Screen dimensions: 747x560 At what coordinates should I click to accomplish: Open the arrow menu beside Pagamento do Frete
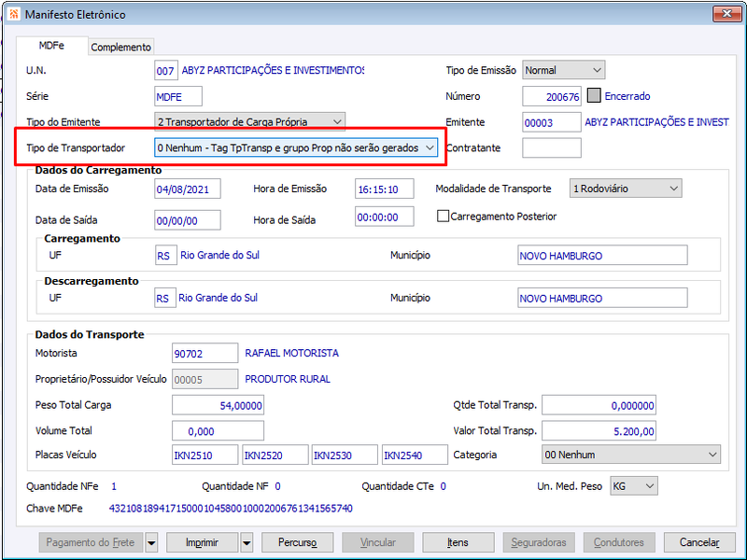pos(151,542)
